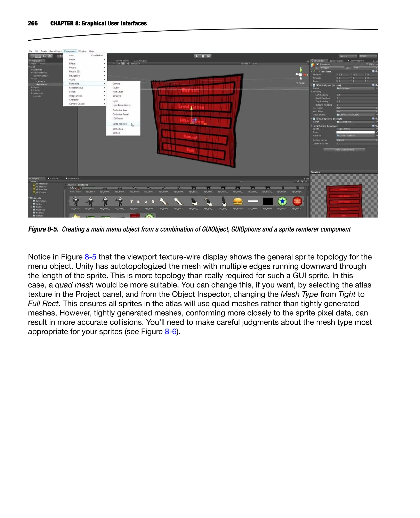Select Sprite Renderer in Rendering submenu
The width and height of the screenshot is (420, 518).
coord(123,124)
